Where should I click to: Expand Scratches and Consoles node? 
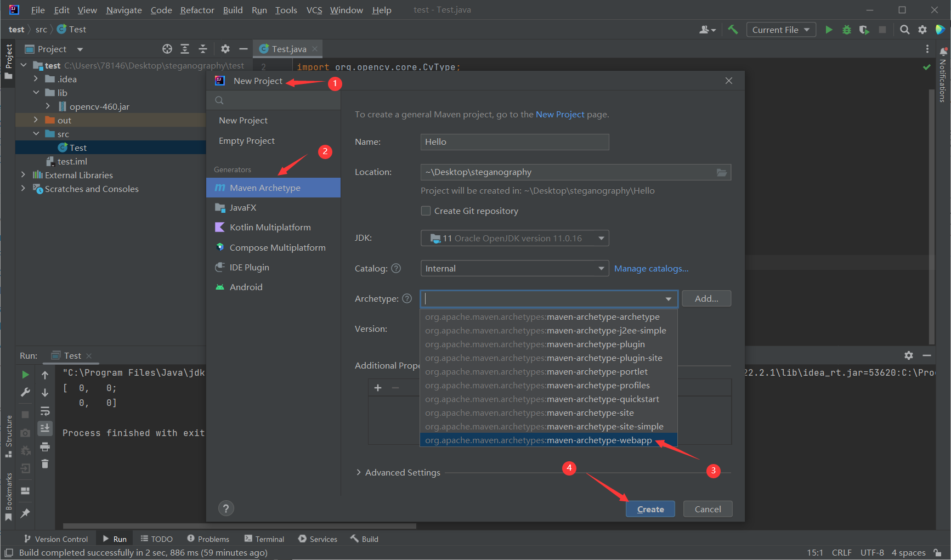pyautogui.click(x=23, y=189)
